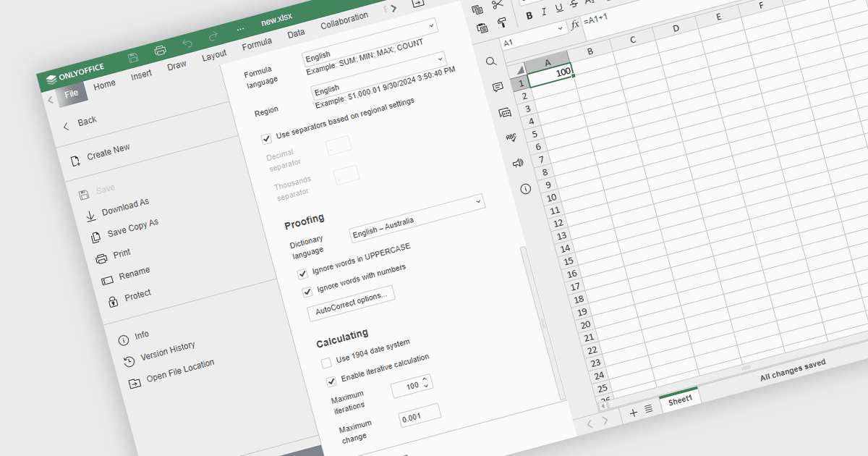
Task: Select Print in the File menu
Action: click(x=122, y=253)
